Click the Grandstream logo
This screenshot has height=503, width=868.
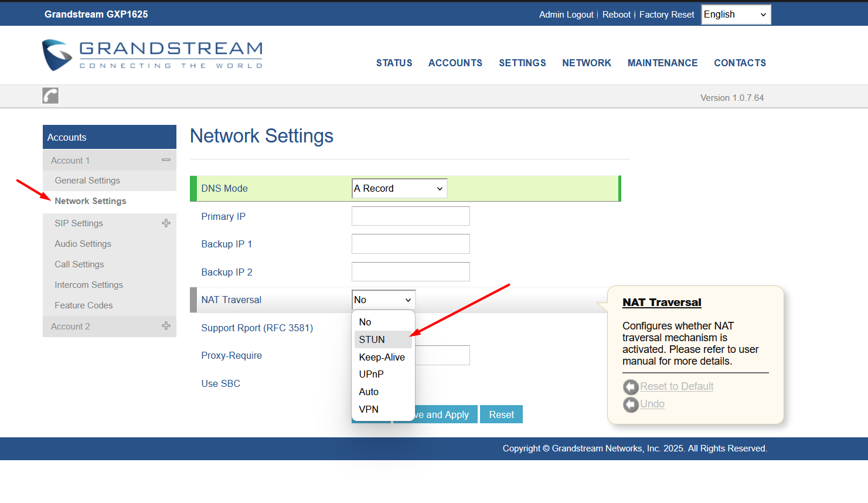pyautogui.click(x=152, y=55)
